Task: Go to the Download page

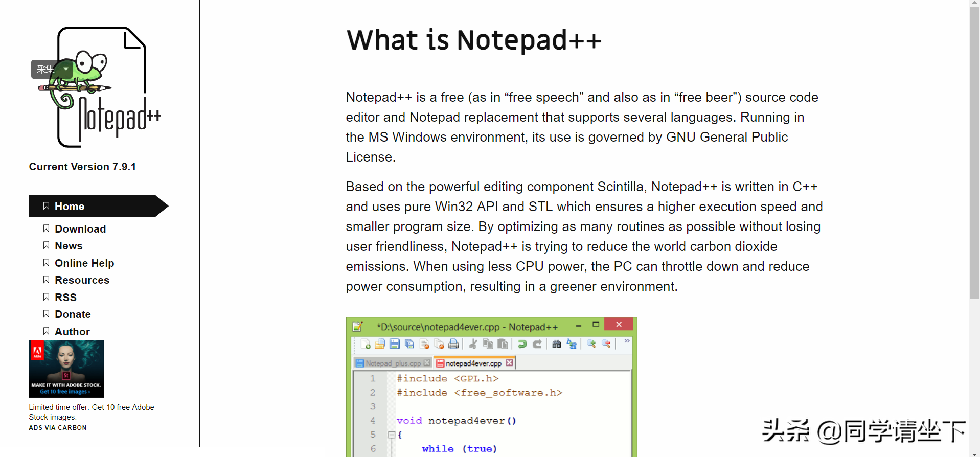Action: [x=80, y=229]
